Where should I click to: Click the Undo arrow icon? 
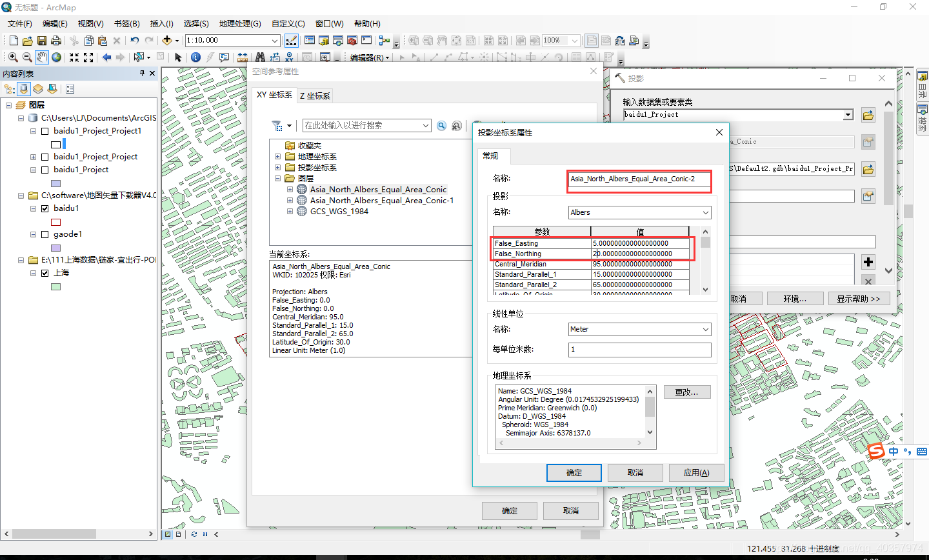(x=135, y=41)
